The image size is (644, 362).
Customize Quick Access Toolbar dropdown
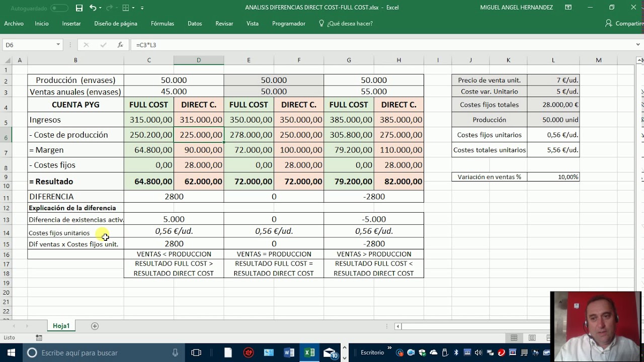[x=142, y=8]
